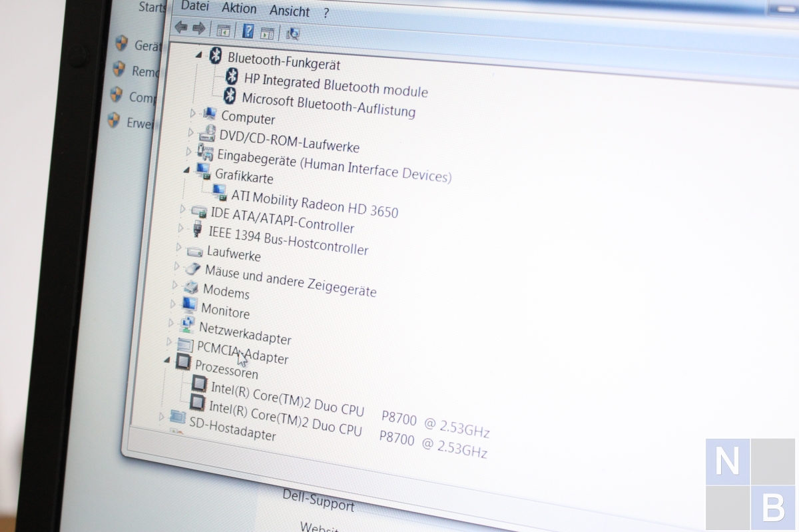The image size is (799, 532).
Task: Expand the Monitore category
Action: (x=172, y=304)
